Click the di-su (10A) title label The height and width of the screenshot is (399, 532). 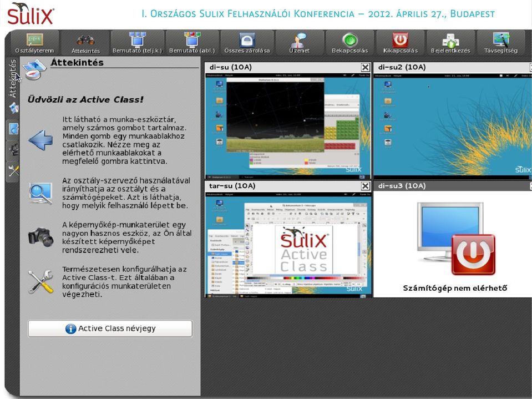point(230,67)
